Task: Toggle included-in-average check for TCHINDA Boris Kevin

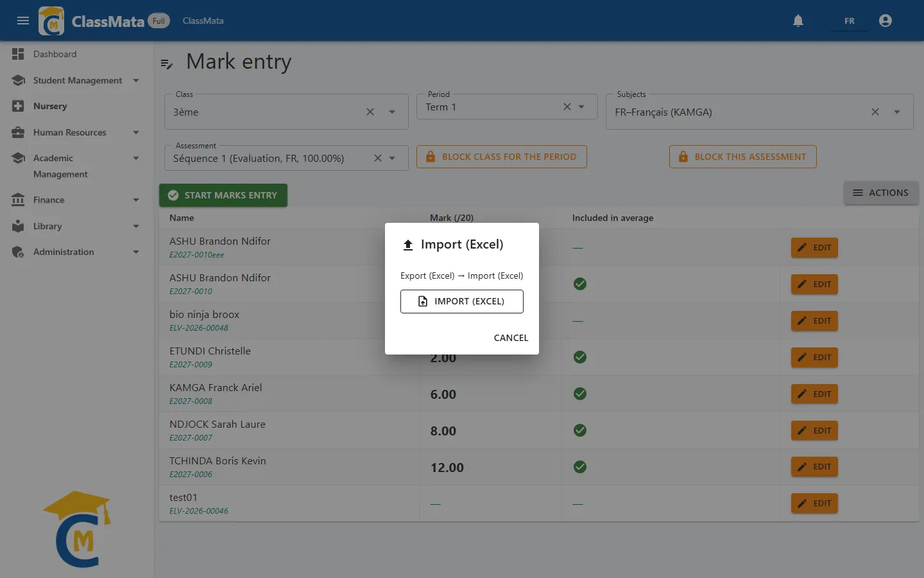Action: (x=580, y=467)
